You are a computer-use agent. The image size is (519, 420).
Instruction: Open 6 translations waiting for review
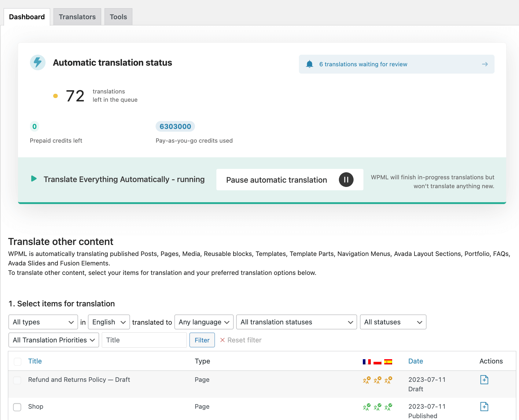[x=396, y=64]
